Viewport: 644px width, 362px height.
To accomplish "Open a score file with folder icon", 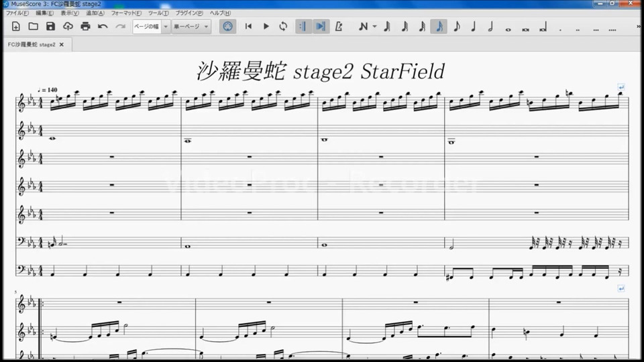I will pyautogui.click(x=34, y=27).
